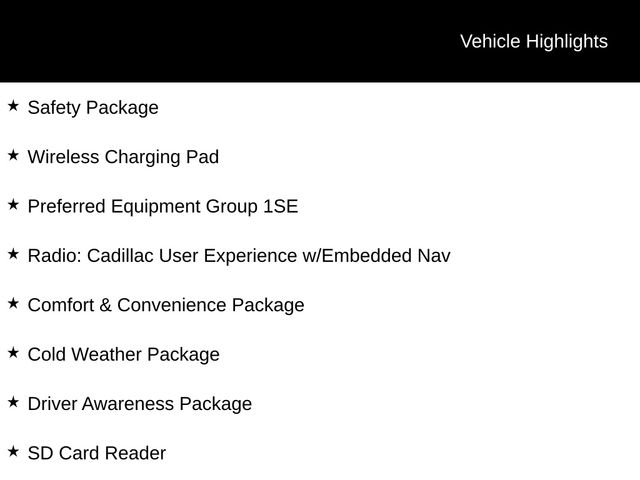
Task: Click the Wireless Charging Pad highlight text
Action: coord(123,158)
